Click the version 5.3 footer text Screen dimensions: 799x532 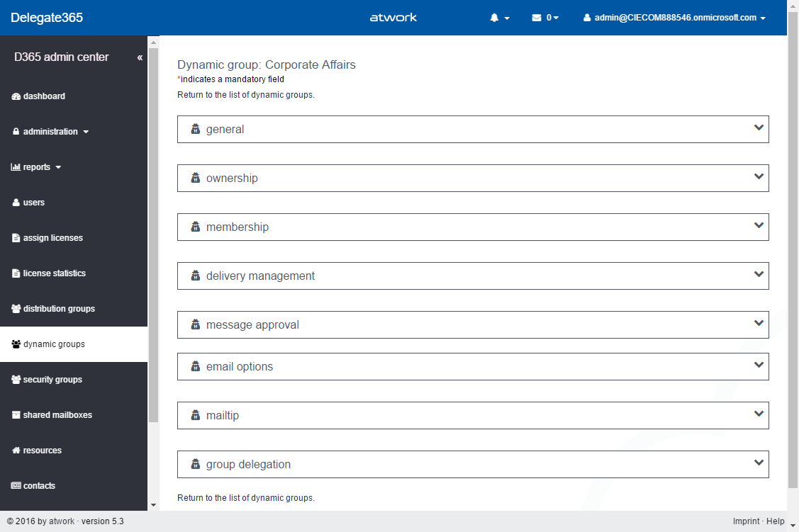102,521
